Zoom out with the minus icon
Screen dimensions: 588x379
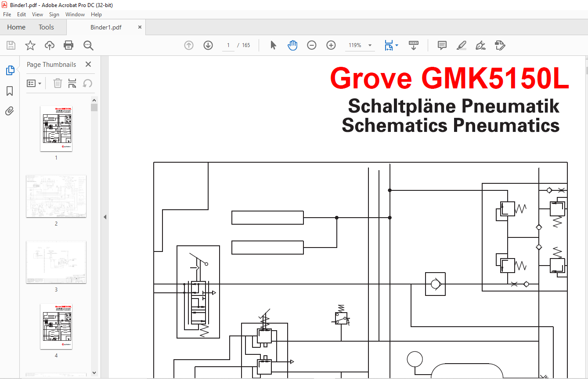click(x=312, y=45)
